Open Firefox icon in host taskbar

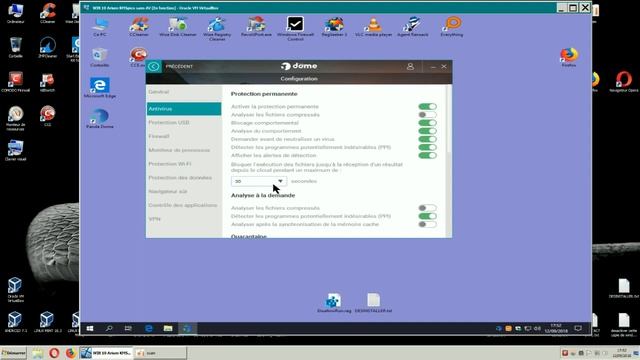tap(70, 353)
